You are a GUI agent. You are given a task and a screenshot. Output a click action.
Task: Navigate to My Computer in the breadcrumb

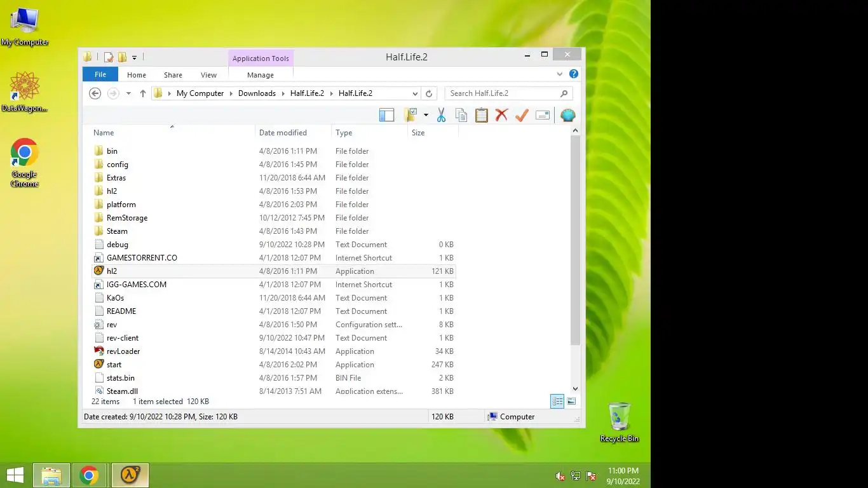tap(200, 93)
